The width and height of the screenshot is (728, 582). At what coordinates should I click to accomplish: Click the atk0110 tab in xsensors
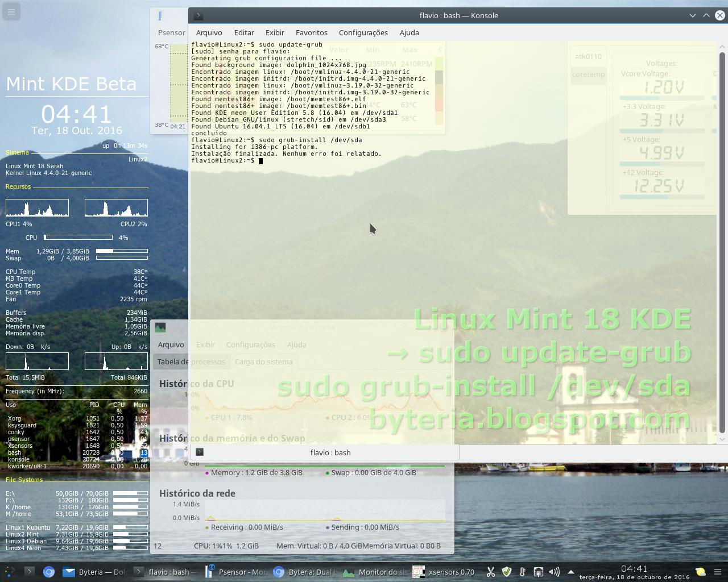(588, 56)
